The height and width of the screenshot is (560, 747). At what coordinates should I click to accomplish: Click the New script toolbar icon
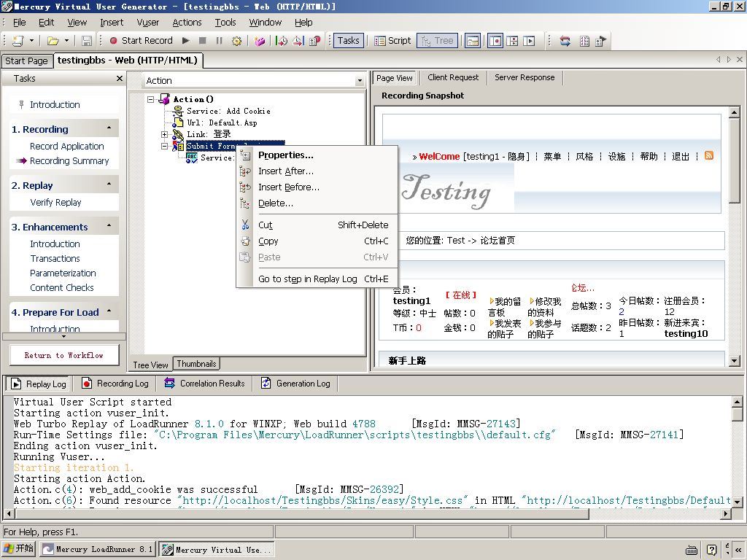[18, 41]
